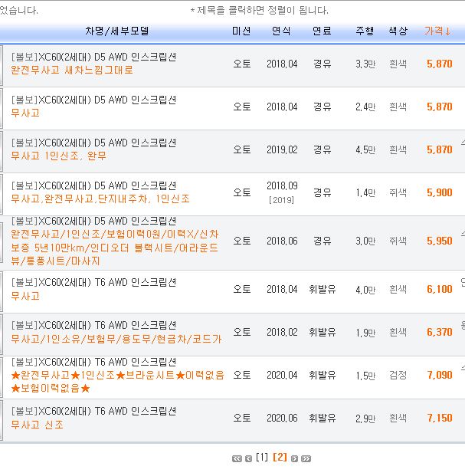Click price 5,950
The height and width of the screenshot is (476, 465).
point(440,241)
